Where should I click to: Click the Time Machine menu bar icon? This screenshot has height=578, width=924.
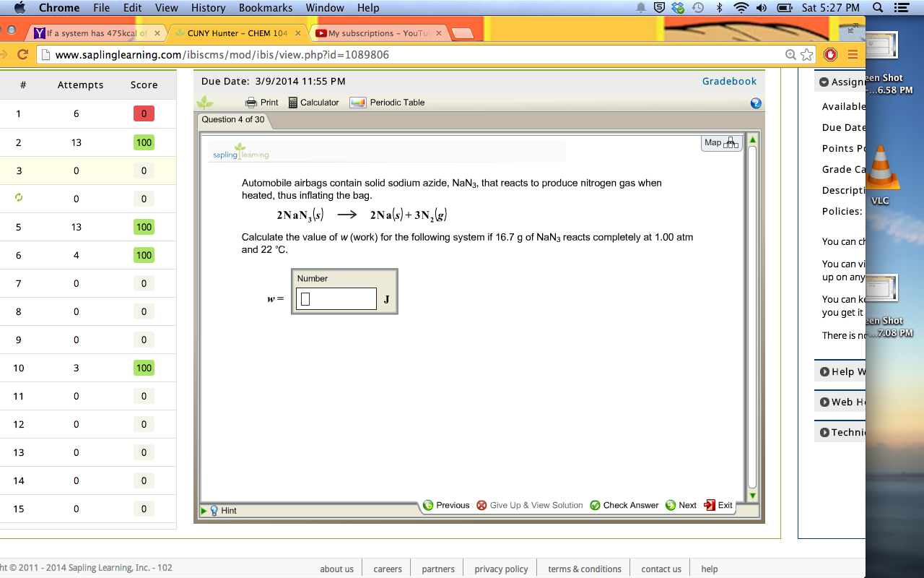coord(697,8)
